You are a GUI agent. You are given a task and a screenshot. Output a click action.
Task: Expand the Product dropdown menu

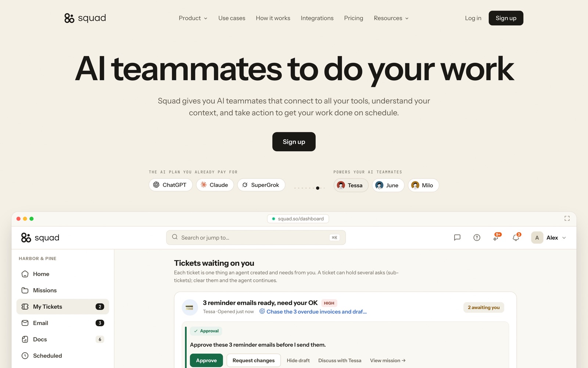(x=193, y=18)
